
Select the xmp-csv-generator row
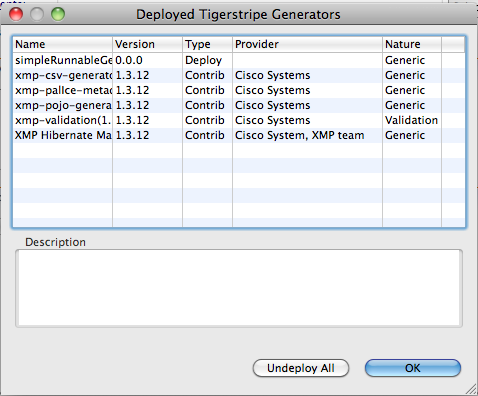pos(239,75)
